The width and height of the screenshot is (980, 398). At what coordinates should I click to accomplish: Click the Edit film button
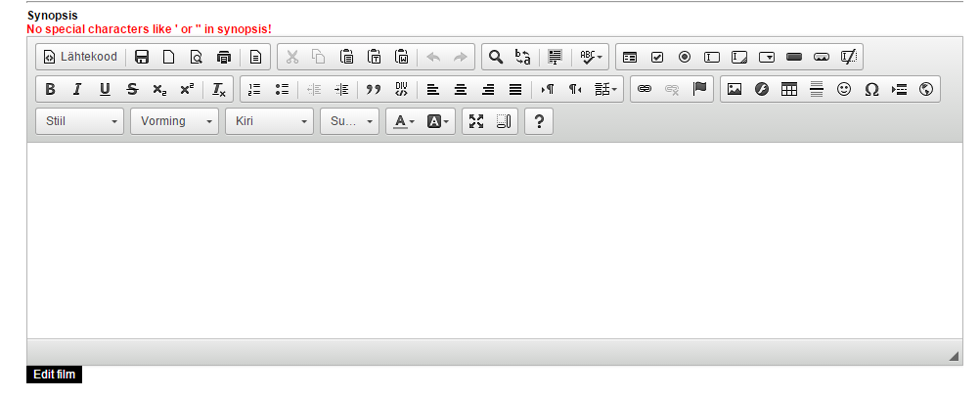click(55, 375)
